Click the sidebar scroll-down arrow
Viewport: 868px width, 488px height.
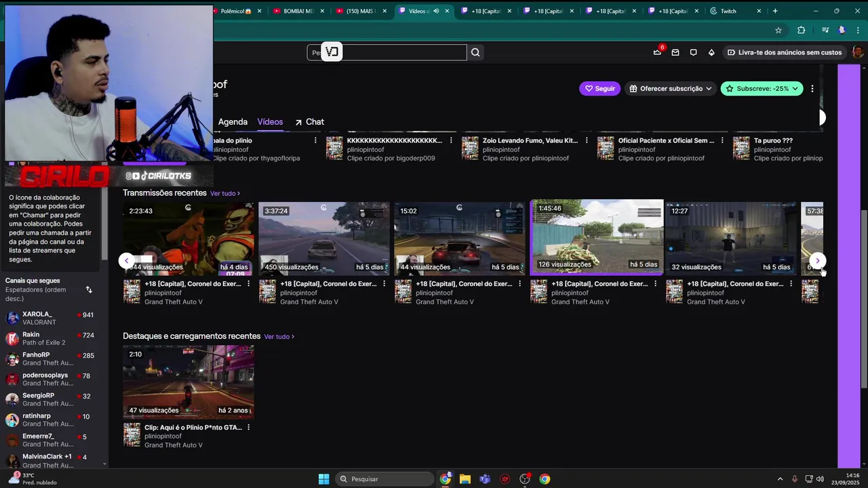pyautogui.click(x=104, y=464)
